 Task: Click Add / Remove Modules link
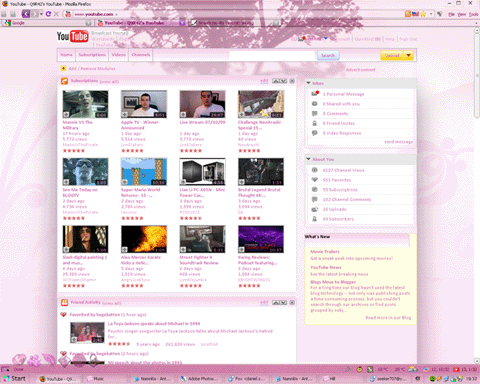[x=92, y=68]
